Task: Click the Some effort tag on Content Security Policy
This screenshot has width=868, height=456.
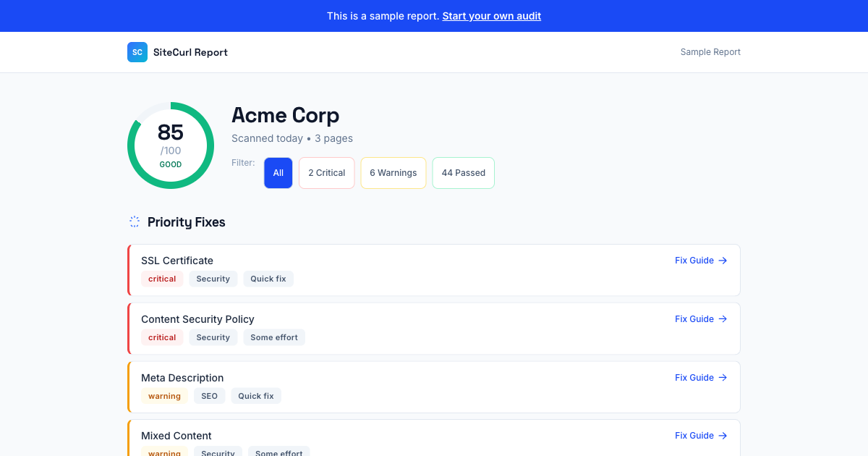Action: 274,337
